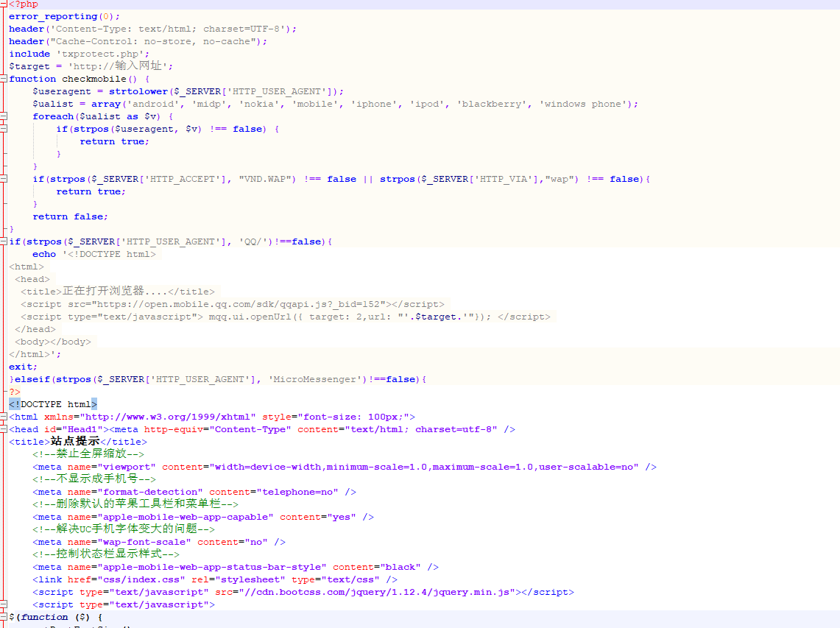This screenshot has height=628, width=840.
Task: Click the jquery.min.js CDN URL
Action: (377, 592)
